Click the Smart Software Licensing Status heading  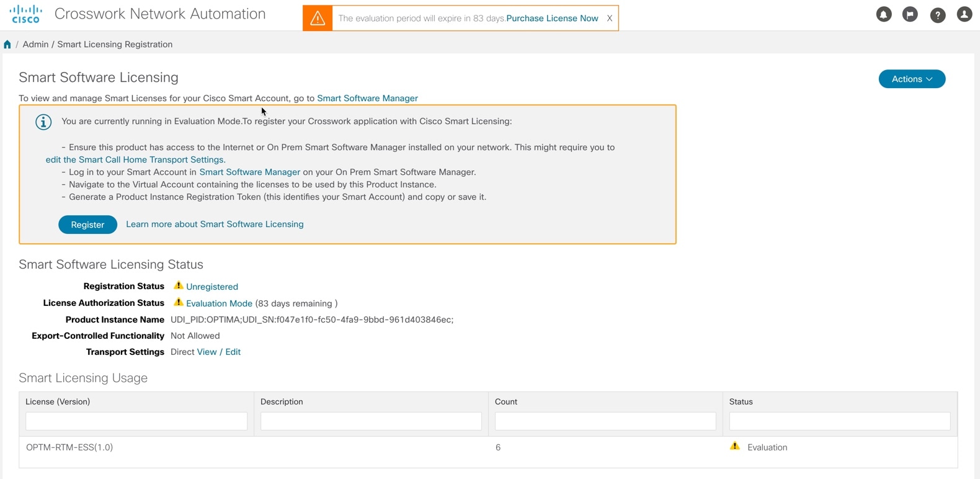(x=111, y=264)
